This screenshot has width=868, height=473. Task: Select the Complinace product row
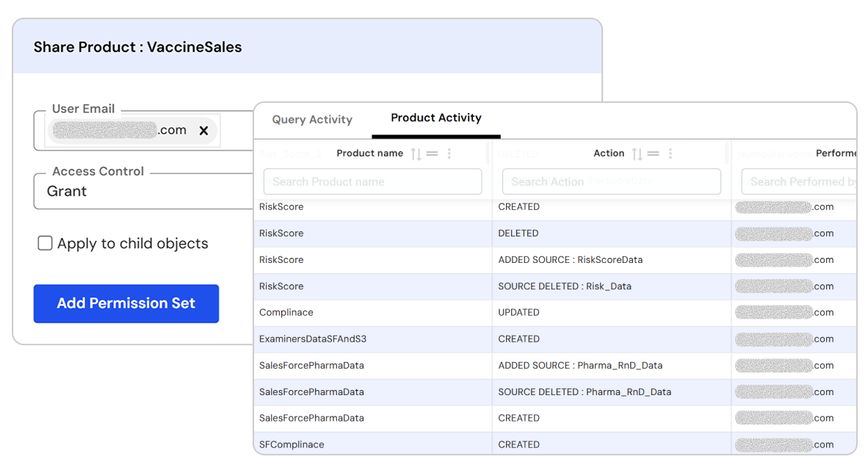pos(286,312)
